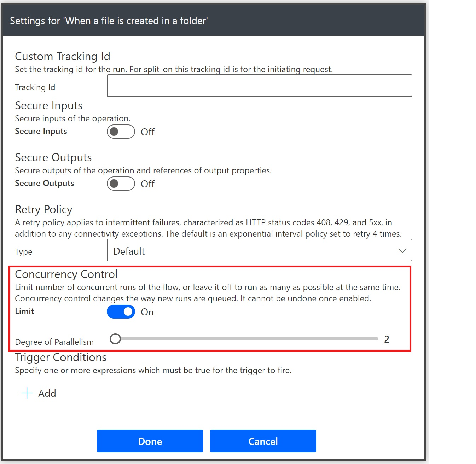This screenshot has width=476, height=464.
Task: Enable the Secure Inputs toggle
Action: 121,132
